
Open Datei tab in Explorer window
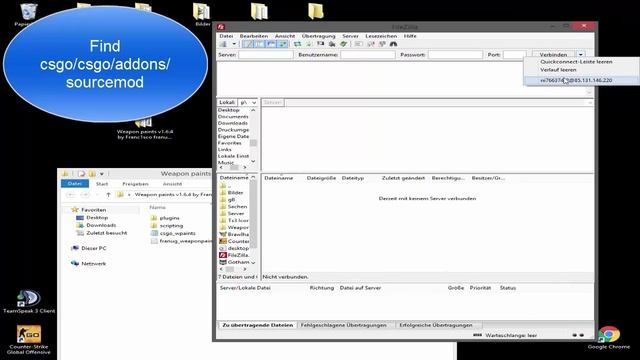[x=75, y=184]
